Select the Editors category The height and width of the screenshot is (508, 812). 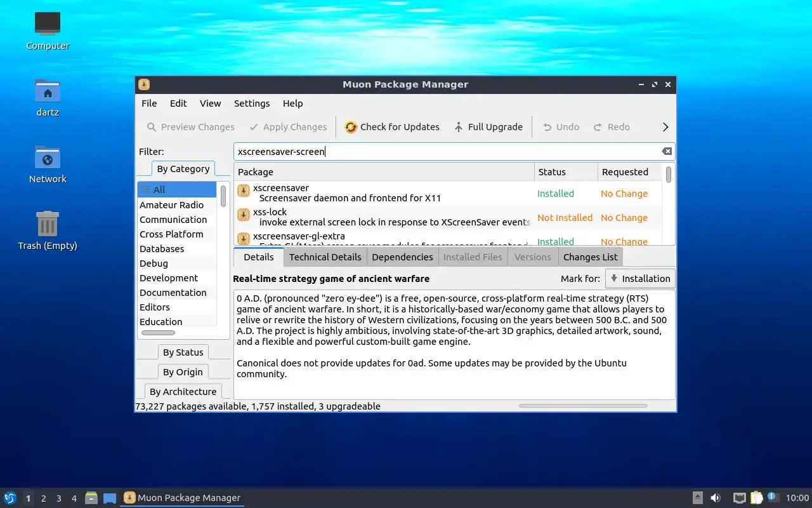177,307
